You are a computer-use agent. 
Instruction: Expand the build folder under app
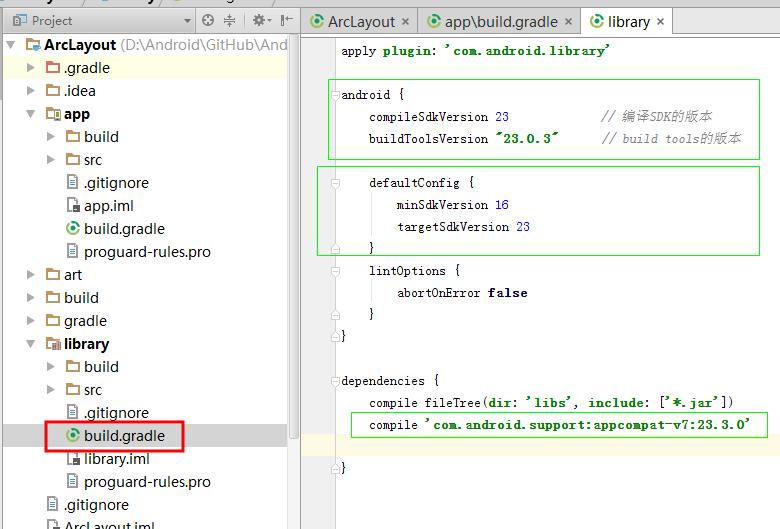(x=50, y=136)
